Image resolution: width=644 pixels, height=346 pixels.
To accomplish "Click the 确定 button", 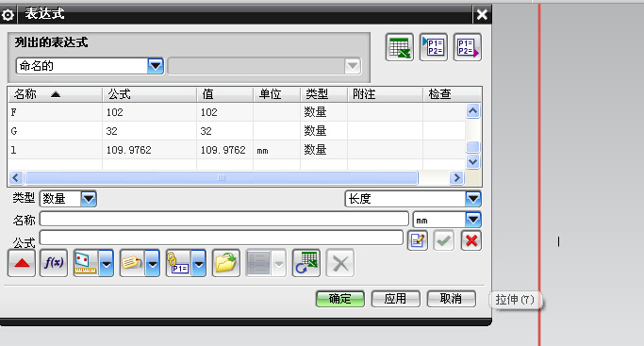I will click(340, 299).
